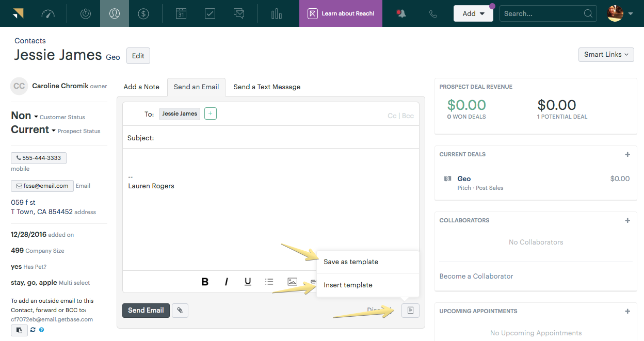Apply underline formatting to the email
Image resolution: width=644 pixels, height=341 pixels.
[248, 282]
